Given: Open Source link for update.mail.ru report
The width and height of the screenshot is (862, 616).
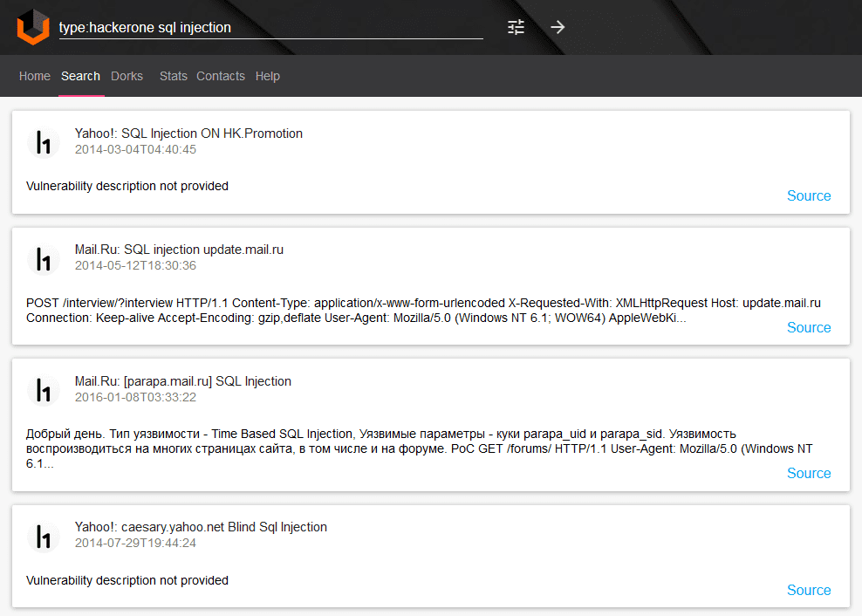Looking at the screenshot, I should pyautogui.click(x=808, y=327).
